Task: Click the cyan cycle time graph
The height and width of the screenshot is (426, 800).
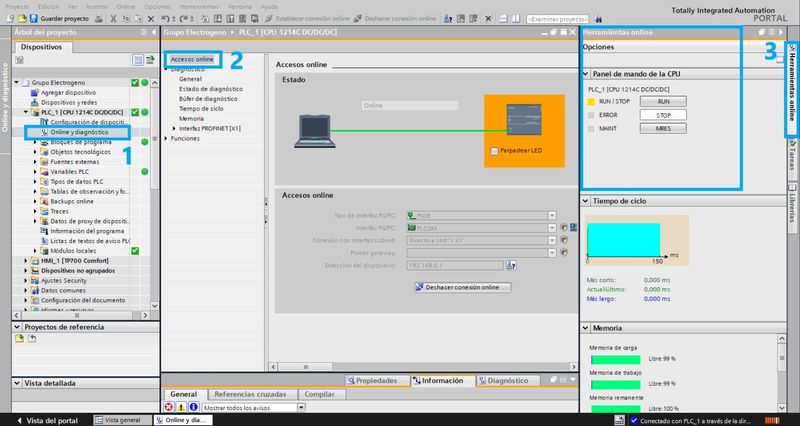Action: pos(623,240)
